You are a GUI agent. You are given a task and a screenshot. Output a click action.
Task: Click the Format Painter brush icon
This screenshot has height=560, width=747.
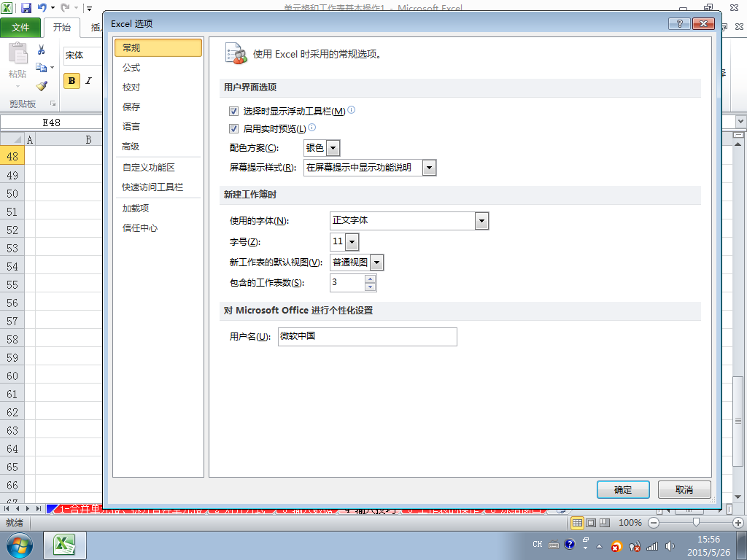point(42,86)
